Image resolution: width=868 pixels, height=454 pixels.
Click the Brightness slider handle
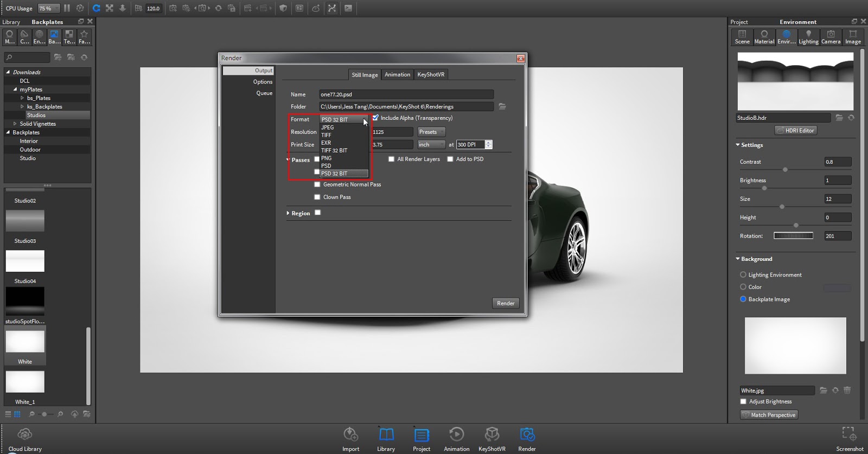pyautogui.click(x=764, y=188)
